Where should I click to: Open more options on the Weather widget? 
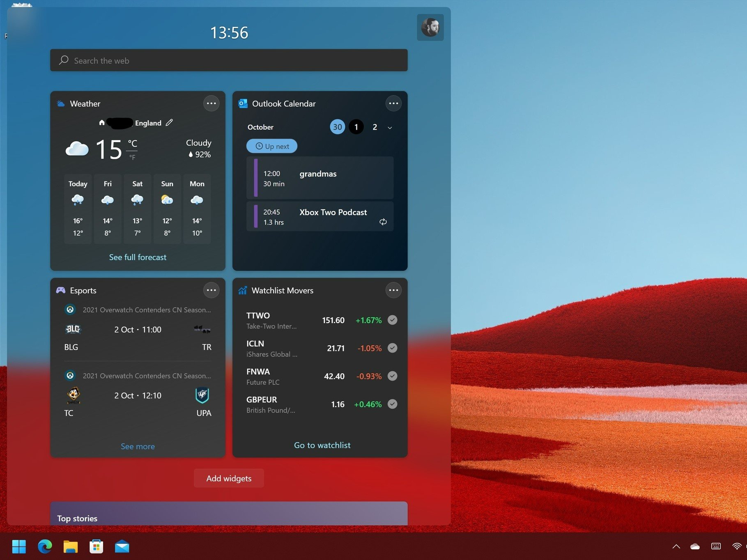pyautogui.click(x=211, y=103)
